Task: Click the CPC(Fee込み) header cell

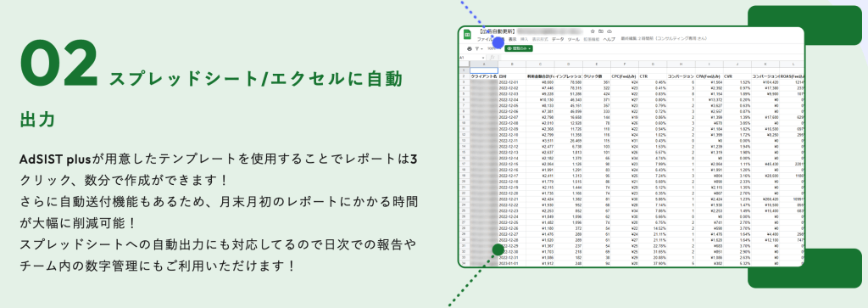Action: click(x=624, y=76)
